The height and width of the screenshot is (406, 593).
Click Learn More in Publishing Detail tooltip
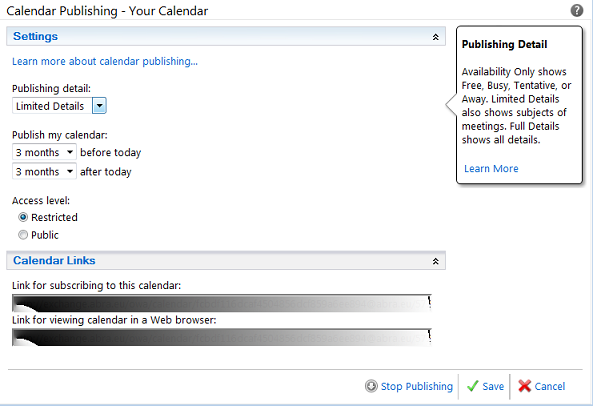click(491, 169)
